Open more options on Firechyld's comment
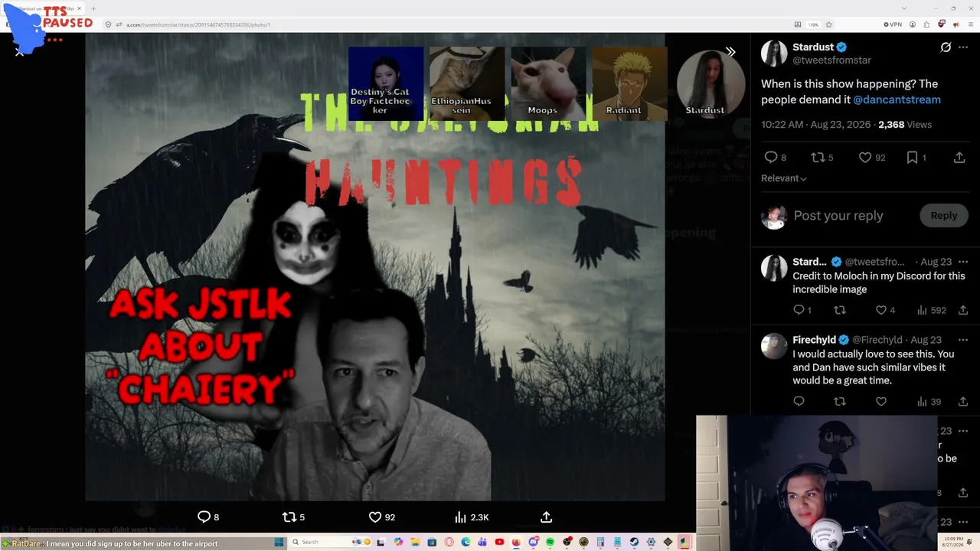The width and height of the screenshot is (980, 551). [963, 340]
